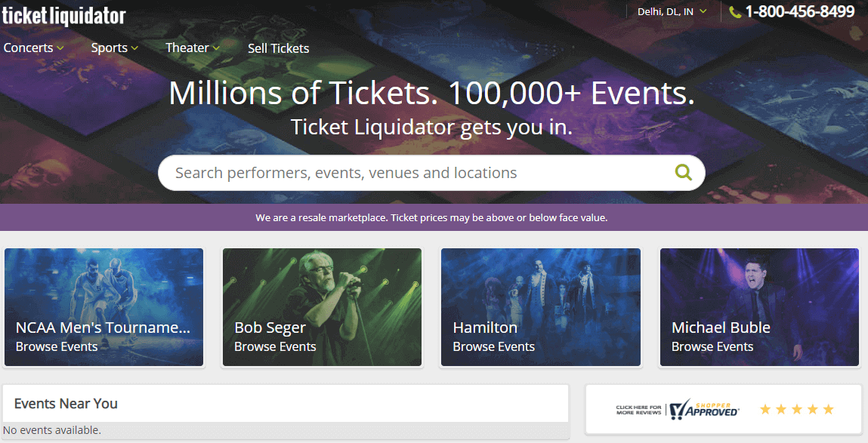Click the third rating star
Viewport: 868px width, 443px height.
797,409
